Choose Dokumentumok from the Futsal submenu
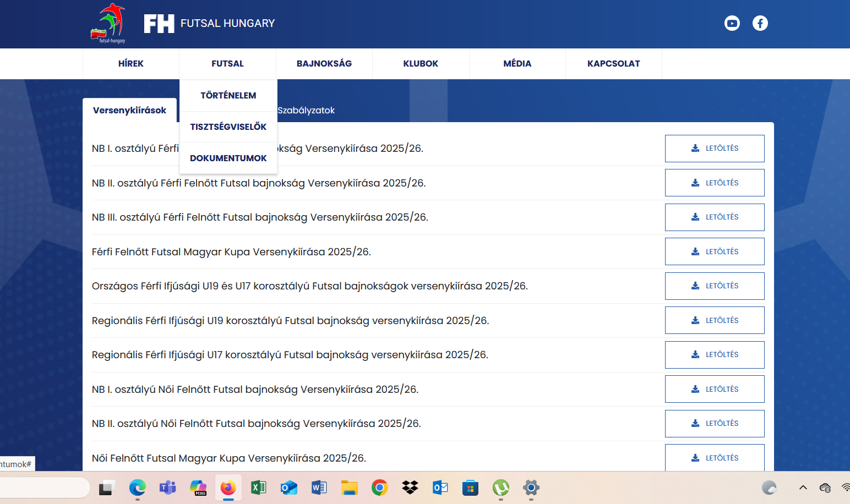The width and height of the screenshot is (850, 504). 228,158
